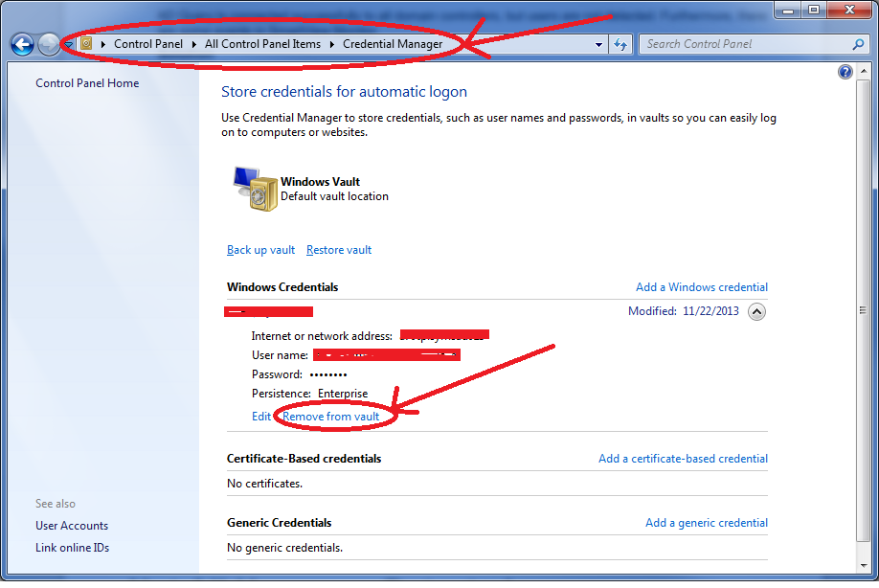
Task: Go to Control Panel Home
Action: pyautogui.click(x=87, y=83)
